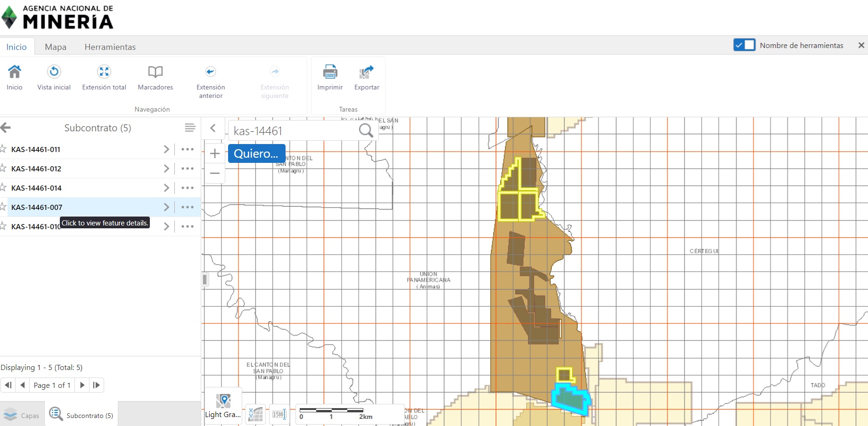868x426 pixels.
Task: Expand details for KAS-14461-012
Action: coord(166,169)
